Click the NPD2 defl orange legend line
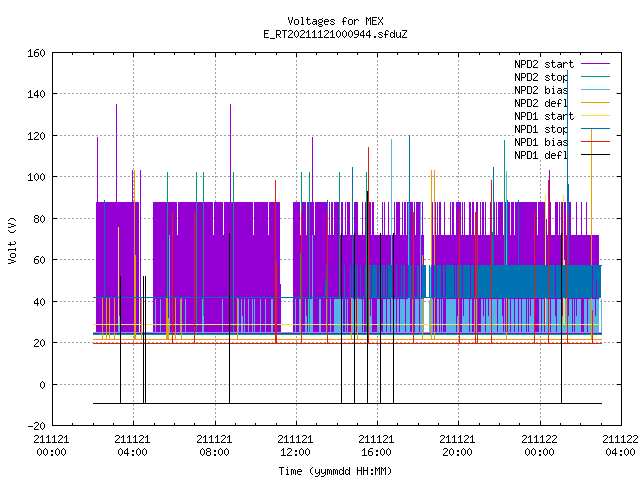Image resolution: width=640 pixels, height=480 pixels. coord(595,103)
